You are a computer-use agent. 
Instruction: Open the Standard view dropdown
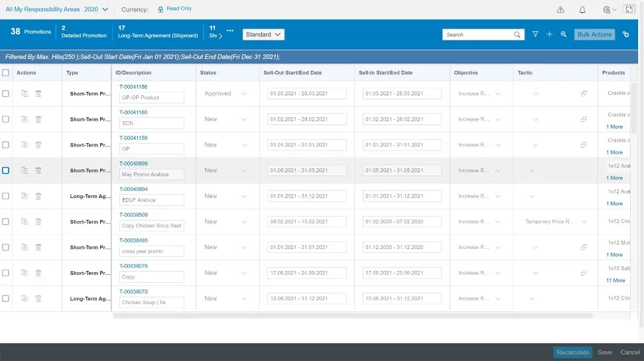coord(263,34)
